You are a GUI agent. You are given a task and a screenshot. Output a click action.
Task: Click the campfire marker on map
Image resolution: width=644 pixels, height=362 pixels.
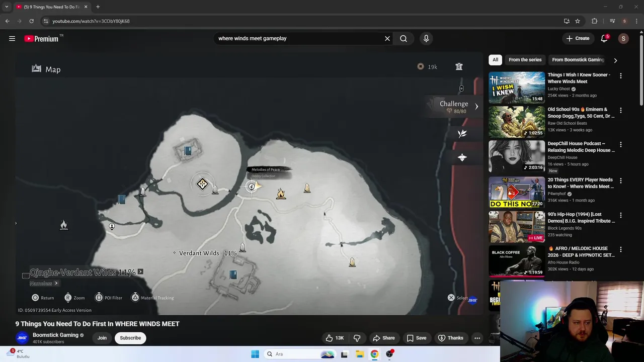click(281, 193)
